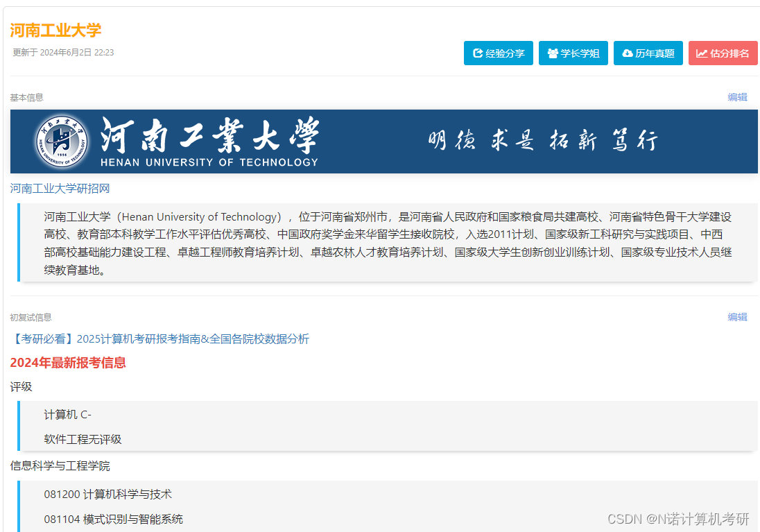The height and width of the screenshot is (532, 760).
Task: Click the university description paragraph
Action: [x=388, y=243]
